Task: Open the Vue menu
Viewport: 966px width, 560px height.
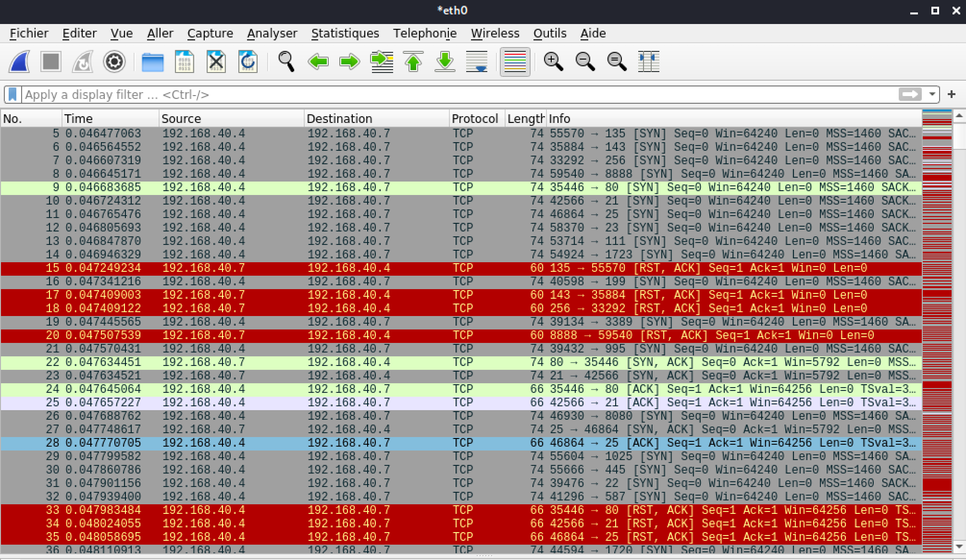Action: 122,33
